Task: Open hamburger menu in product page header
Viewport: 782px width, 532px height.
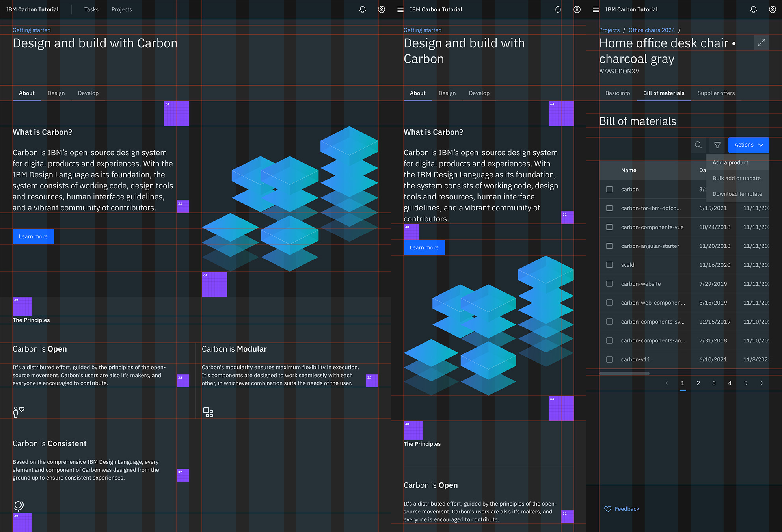Action: point(596,9)
